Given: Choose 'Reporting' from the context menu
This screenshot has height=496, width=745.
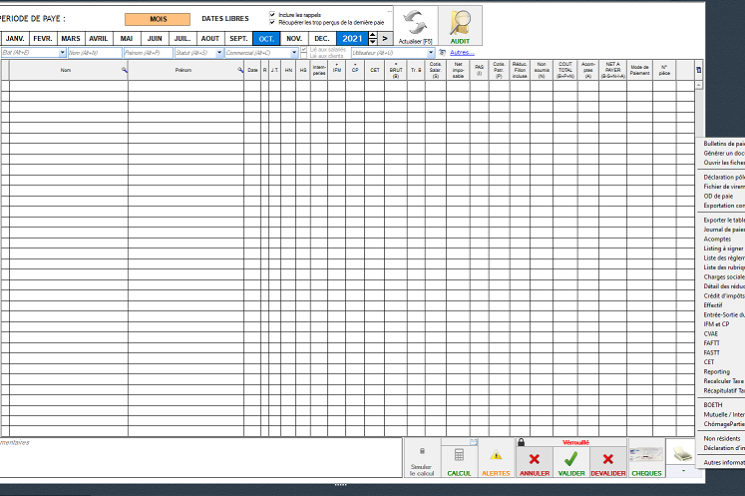Looking at the screenshot, I should pos(717,371).
